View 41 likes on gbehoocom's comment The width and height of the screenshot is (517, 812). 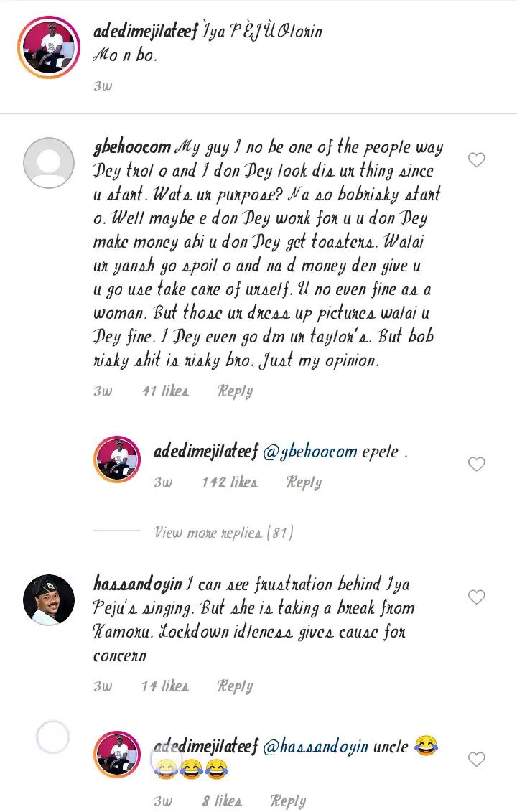click(165, 391)
